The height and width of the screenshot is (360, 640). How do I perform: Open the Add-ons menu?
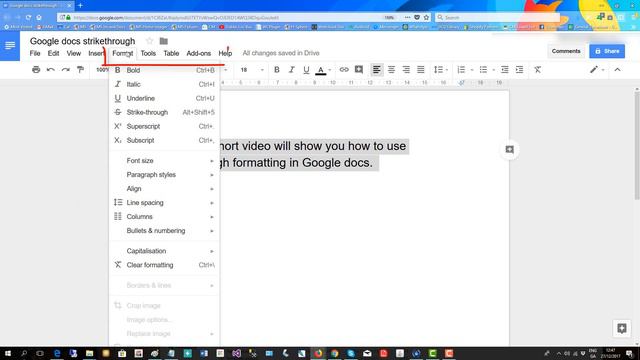click(x=198, y=53)
